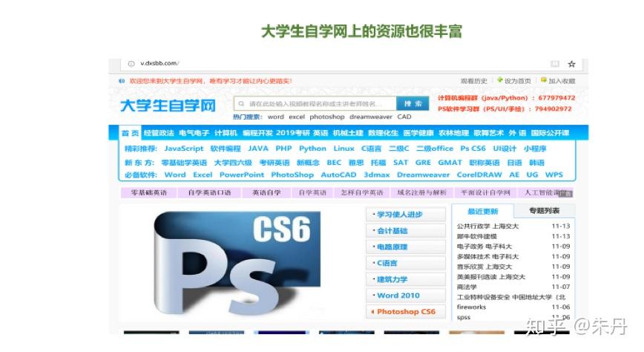This screenshot has width=644, height=352.
Task: Open the 2019考研 navigation menu item
Action: tap(292, 133)
